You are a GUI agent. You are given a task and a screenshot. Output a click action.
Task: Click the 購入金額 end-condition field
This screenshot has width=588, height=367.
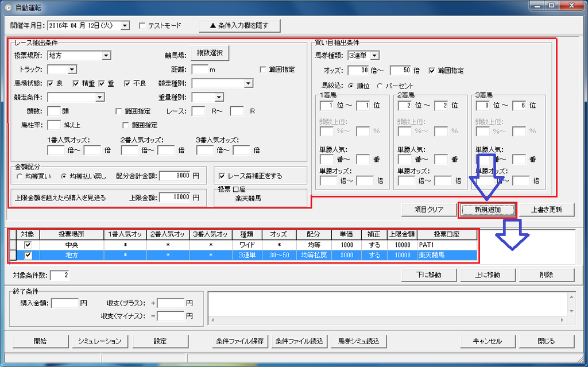(x=65, y=303)
